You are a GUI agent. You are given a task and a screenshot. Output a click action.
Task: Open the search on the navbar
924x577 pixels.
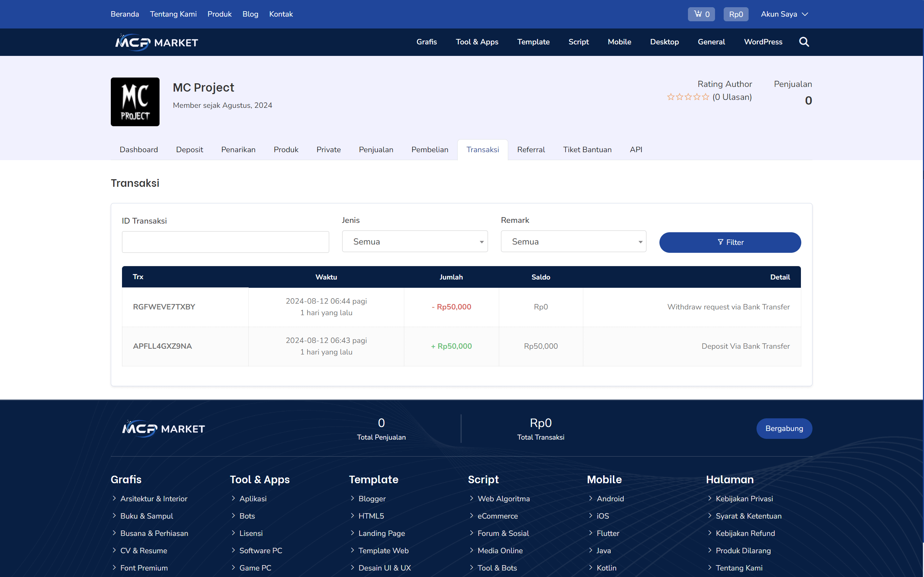(x=804, y=42)
